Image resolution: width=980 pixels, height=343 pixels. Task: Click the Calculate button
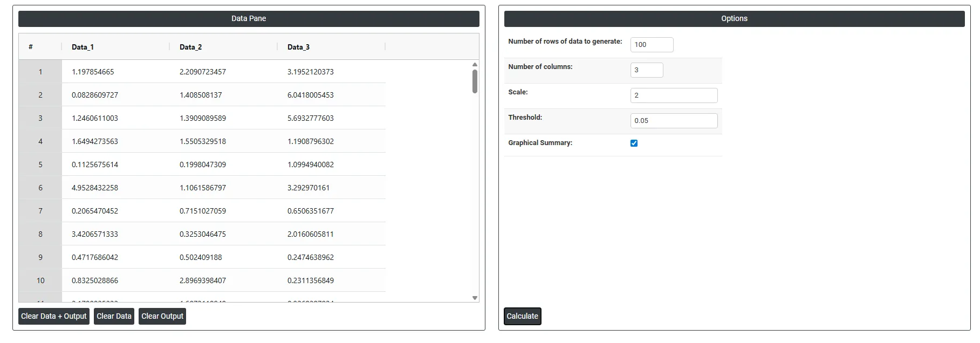pos(522,316)
